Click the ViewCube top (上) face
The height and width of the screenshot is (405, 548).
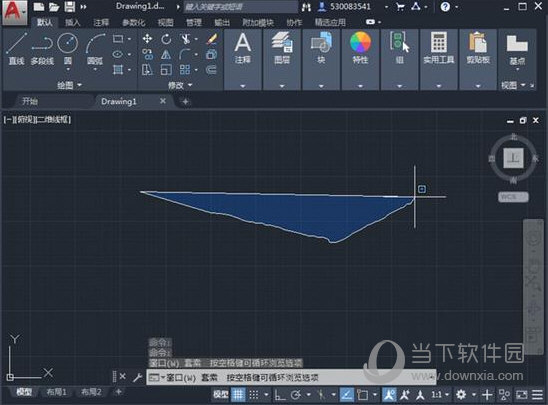pyautogui.click(x=513, y=158)
